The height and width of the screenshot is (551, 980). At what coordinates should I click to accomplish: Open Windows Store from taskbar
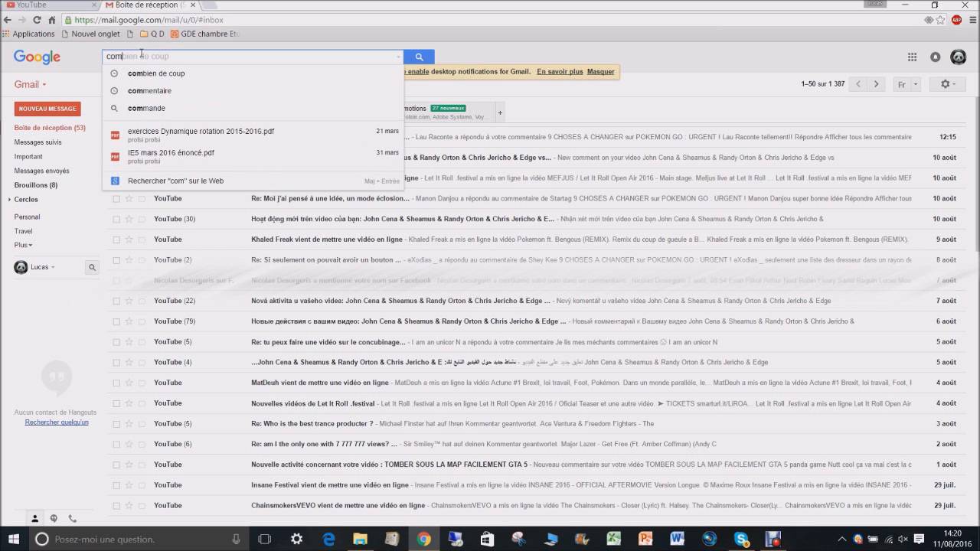487,539
